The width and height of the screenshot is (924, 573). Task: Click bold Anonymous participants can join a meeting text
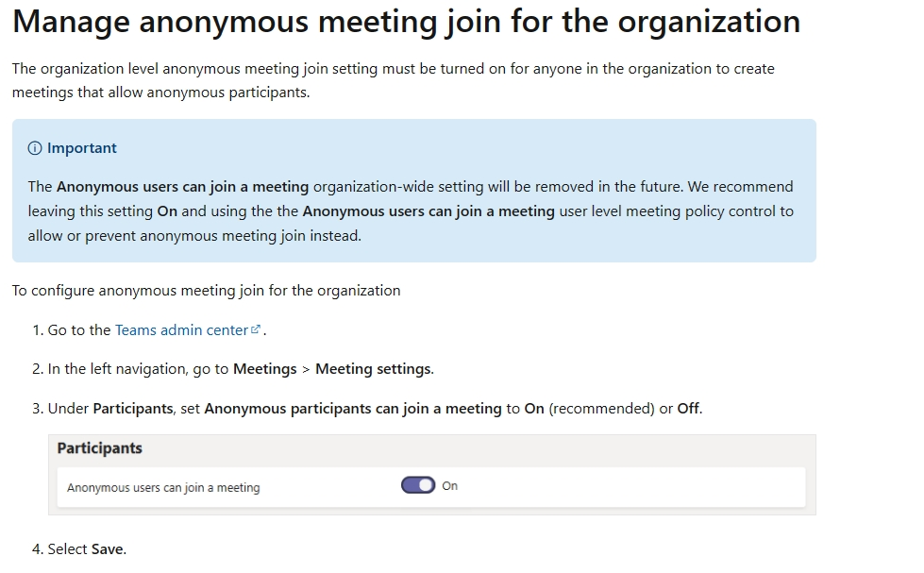click(352, 409)
